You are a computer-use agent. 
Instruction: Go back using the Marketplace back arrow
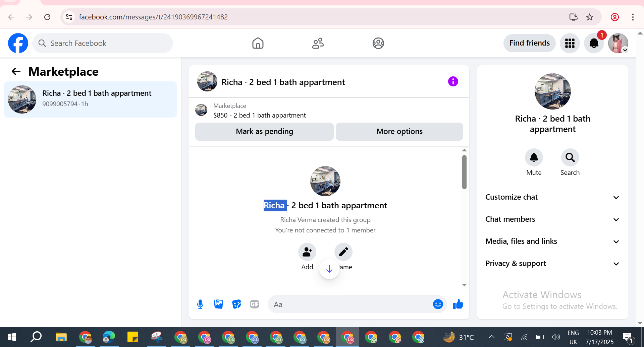16,71
